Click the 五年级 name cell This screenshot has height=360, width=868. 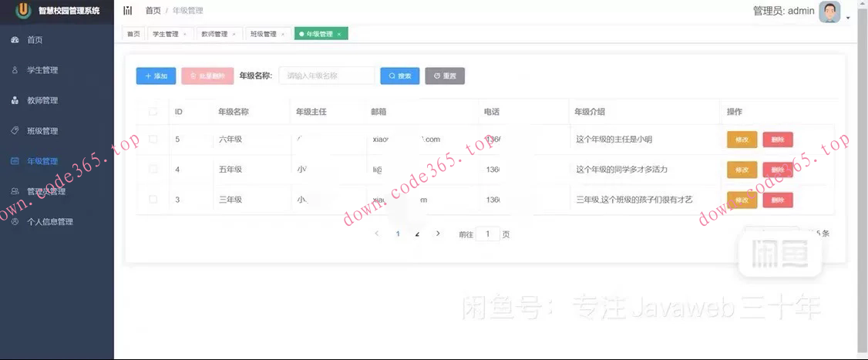pos(230,170)
